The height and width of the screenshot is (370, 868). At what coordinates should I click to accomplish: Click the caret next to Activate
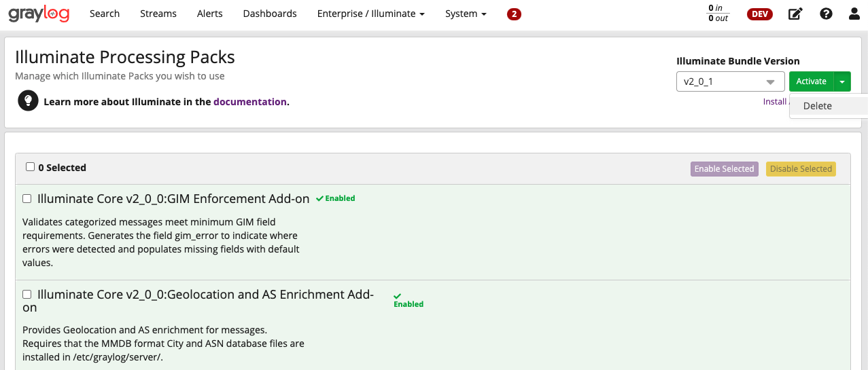(842, 81)
